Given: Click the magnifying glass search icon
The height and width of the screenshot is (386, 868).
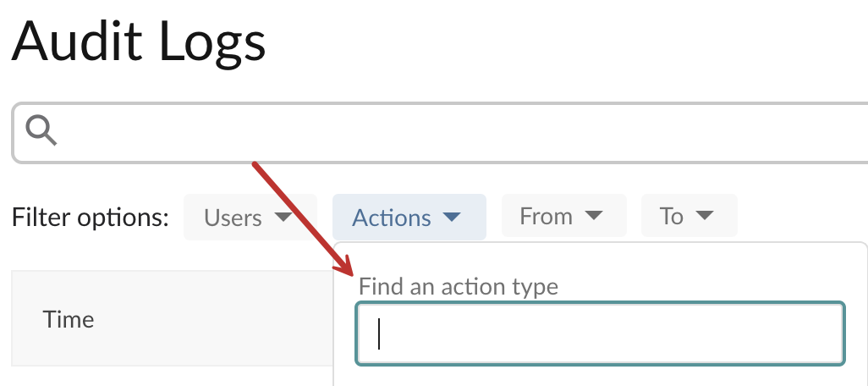Looking at the screenshot, I should [41, 131].
